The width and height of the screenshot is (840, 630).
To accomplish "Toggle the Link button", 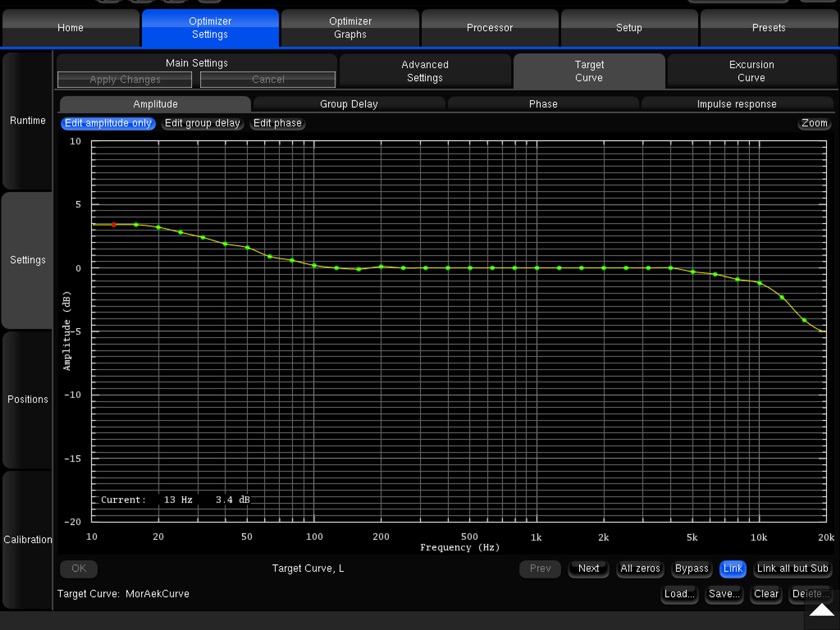I will [x=732, y=569].
